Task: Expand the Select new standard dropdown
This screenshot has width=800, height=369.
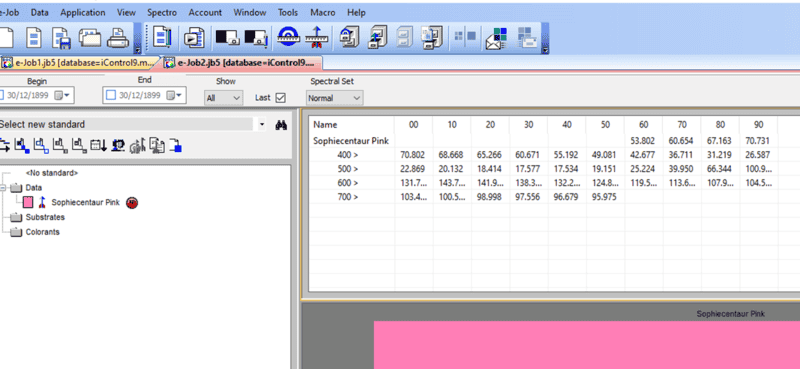Action: [262, 124]
